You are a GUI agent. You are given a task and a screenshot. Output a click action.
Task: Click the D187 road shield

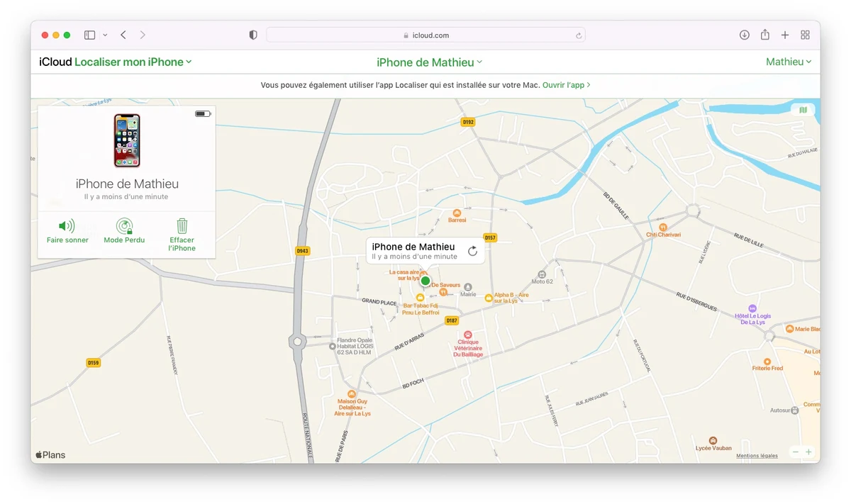[452, 320]
